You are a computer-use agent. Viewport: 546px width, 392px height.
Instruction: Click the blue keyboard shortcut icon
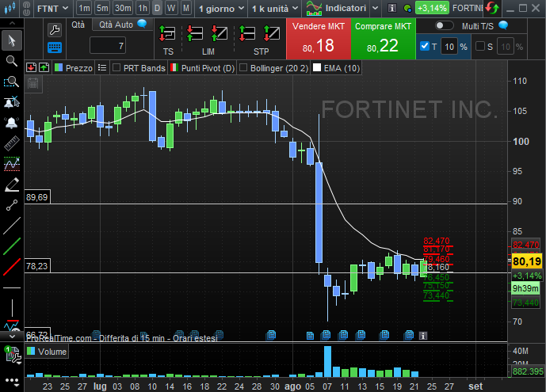[x=55, y=48]
